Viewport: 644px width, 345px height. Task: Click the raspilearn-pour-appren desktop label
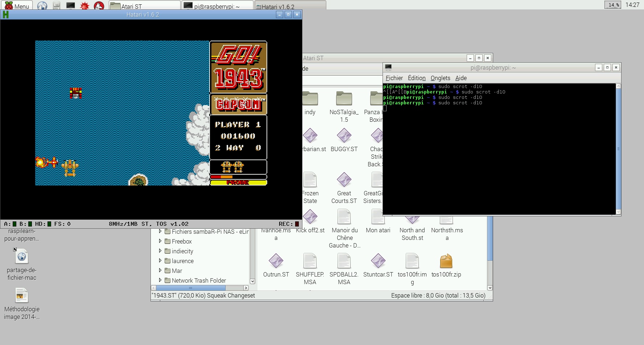pyautogui.click(x=22, y=235)
